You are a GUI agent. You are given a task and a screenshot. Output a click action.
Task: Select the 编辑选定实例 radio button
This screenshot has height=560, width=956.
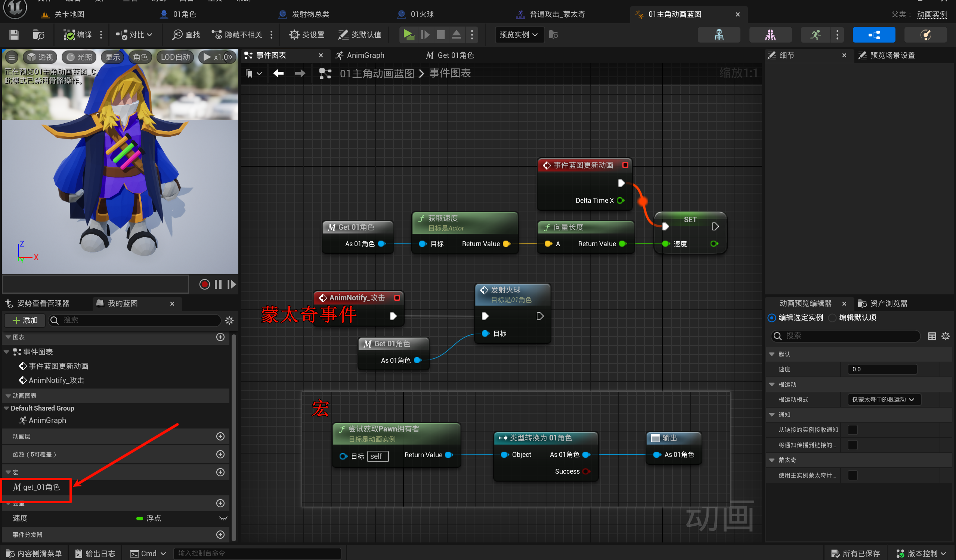point(771,318)
